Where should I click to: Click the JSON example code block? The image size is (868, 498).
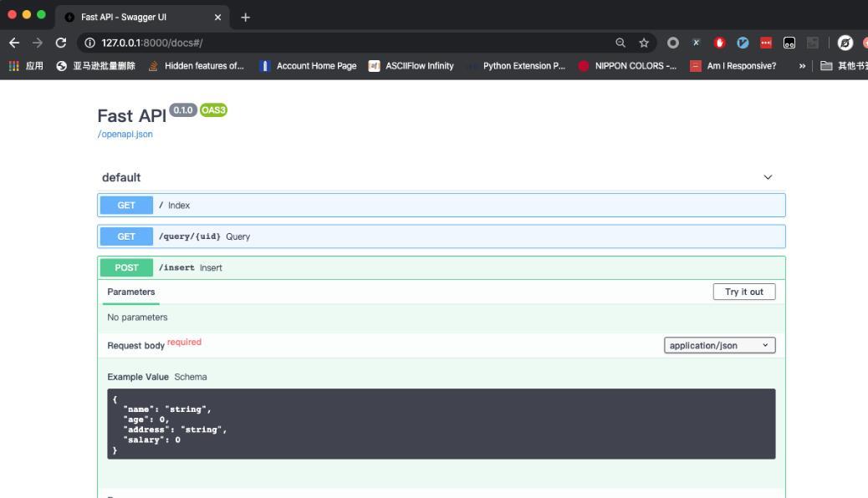coord(442,424)
